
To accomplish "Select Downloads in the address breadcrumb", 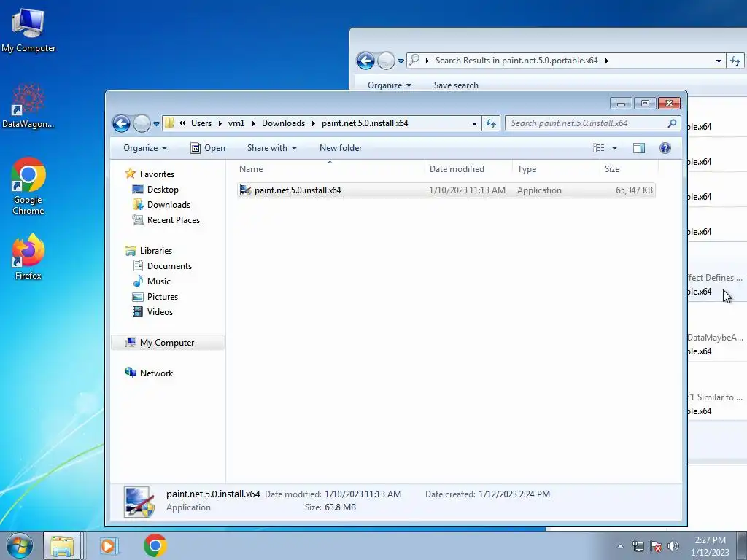I will coord(283,122).
